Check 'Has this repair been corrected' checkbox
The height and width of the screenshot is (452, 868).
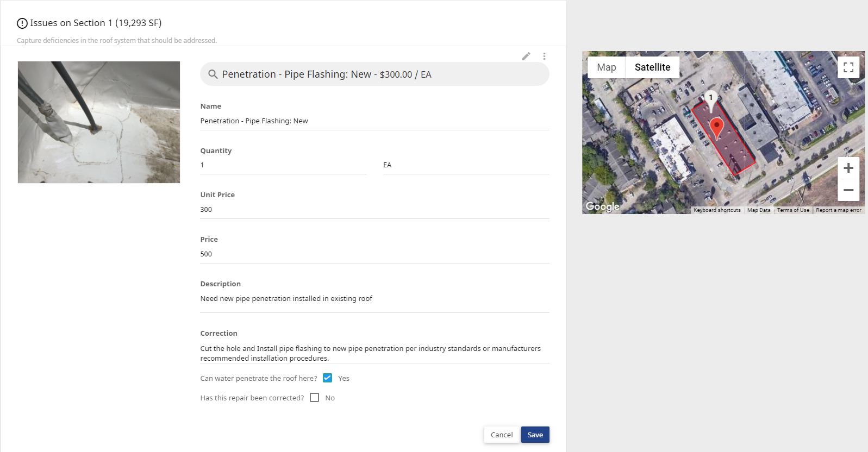tap(314, 398)
